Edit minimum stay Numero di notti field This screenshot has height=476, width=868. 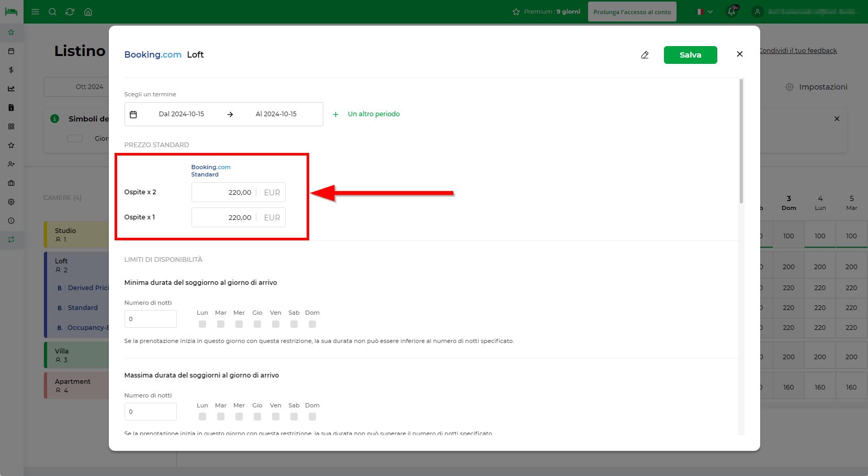tap(150, 319)
